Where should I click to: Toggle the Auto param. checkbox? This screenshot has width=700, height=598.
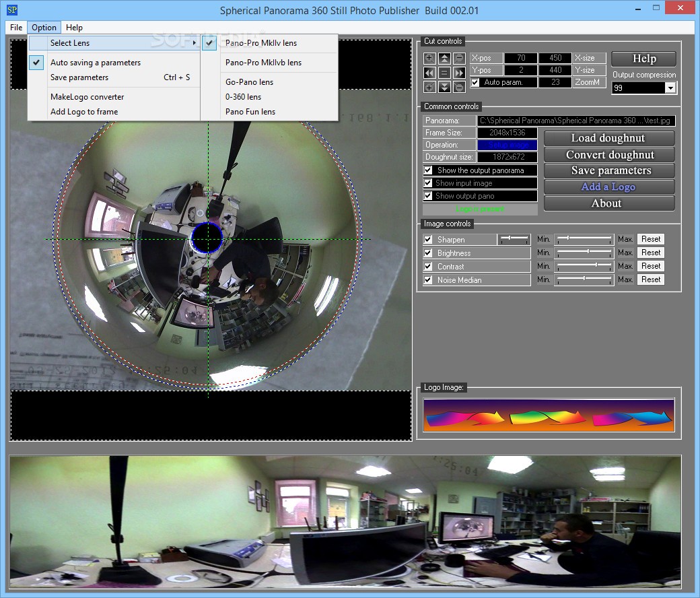(475, 82)
